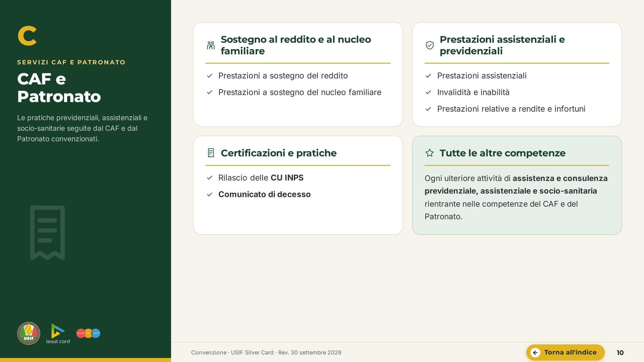Screen dimensions: 644x362
Task: Click the sidebar title CAF e Patronato
Action: [x=59, y=88]
